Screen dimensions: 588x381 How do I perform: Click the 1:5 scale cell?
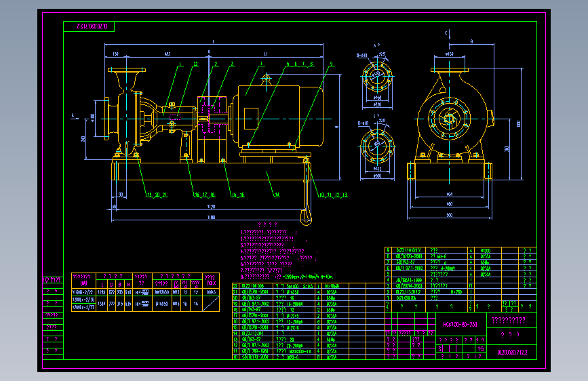pyautogui.click(x=481, y=348)
